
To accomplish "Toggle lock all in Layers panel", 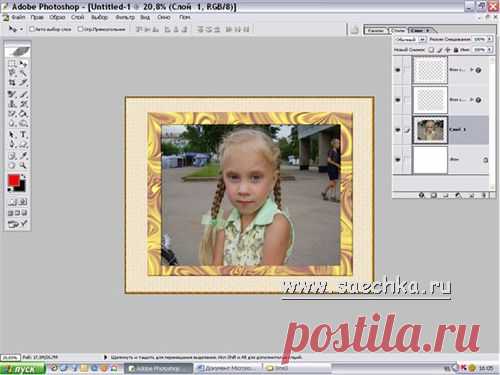I will 456,50.
